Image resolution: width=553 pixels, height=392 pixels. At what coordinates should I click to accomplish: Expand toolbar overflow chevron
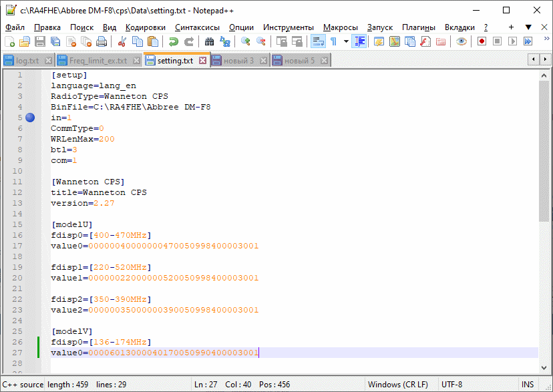click(x=546, y=39)
